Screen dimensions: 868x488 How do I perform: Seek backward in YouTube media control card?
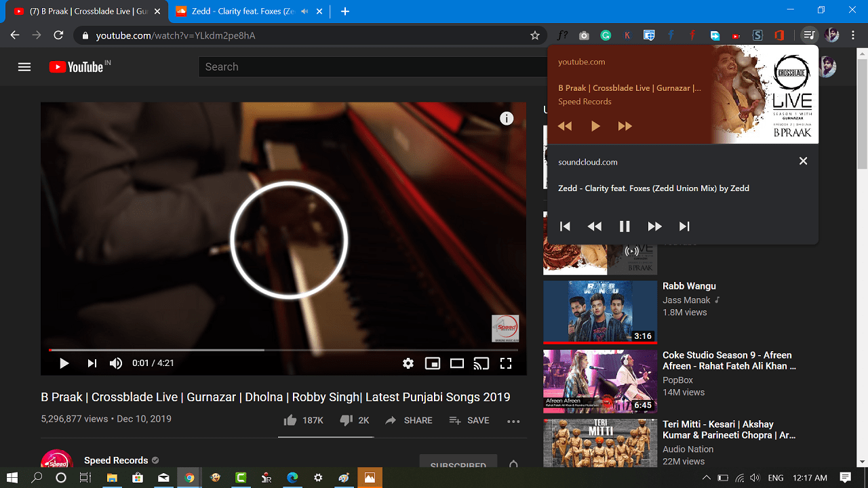tap(564, 126)
